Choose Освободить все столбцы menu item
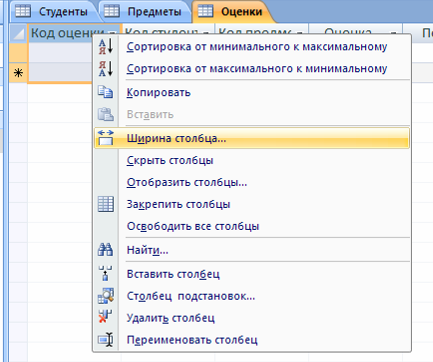Image resolution: width=433 pixels, height=362 pixels. 193,226
